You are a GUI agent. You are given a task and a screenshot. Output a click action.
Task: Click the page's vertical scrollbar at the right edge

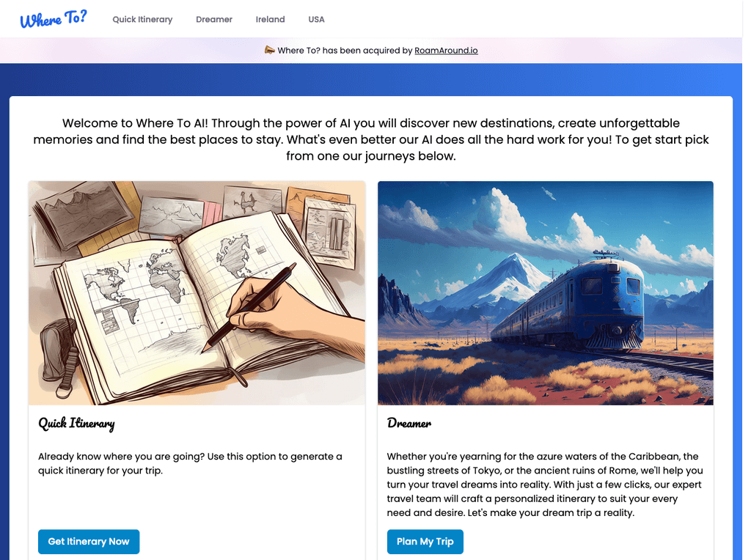(747, 280)
